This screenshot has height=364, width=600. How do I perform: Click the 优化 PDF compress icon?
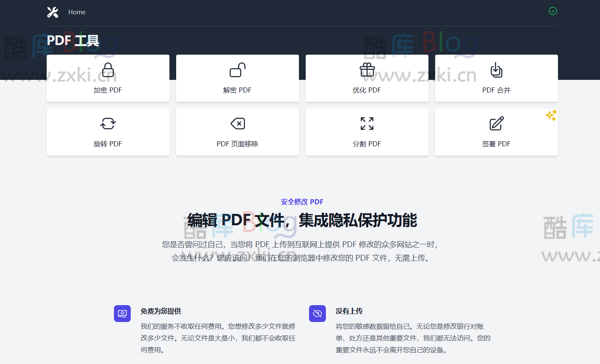coord(367,70)
